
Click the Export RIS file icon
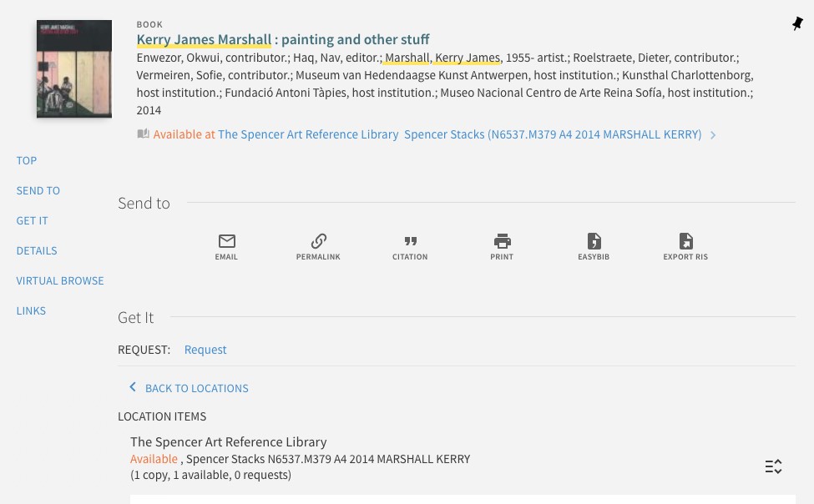pyautogui.click(x=685, y=242)
